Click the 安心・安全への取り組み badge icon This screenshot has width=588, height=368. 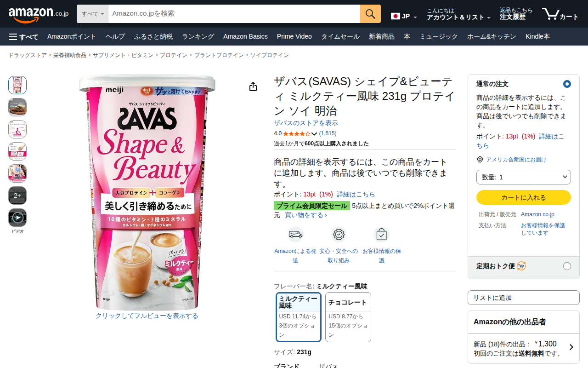(339, 235)
